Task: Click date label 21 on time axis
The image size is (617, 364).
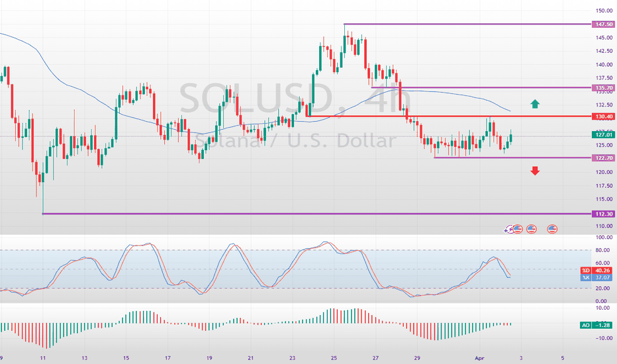Action: [x=251, y=357]
